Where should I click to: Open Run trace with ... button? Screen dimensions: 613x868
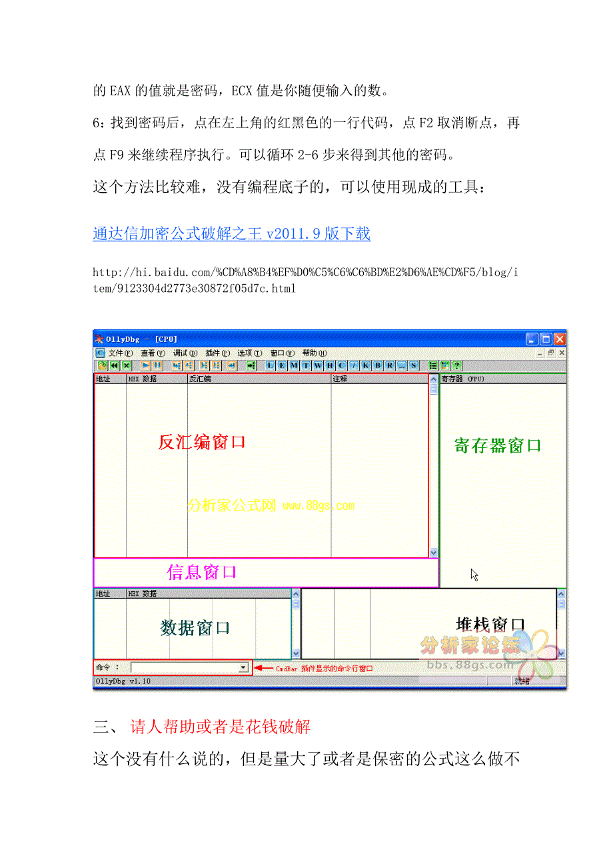coord(402,365)
